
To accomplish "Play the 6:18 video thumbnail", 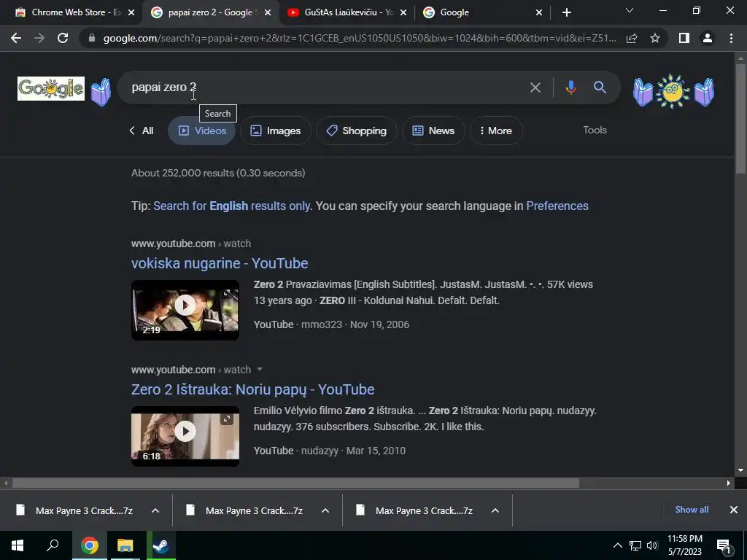I will point(185,436).
